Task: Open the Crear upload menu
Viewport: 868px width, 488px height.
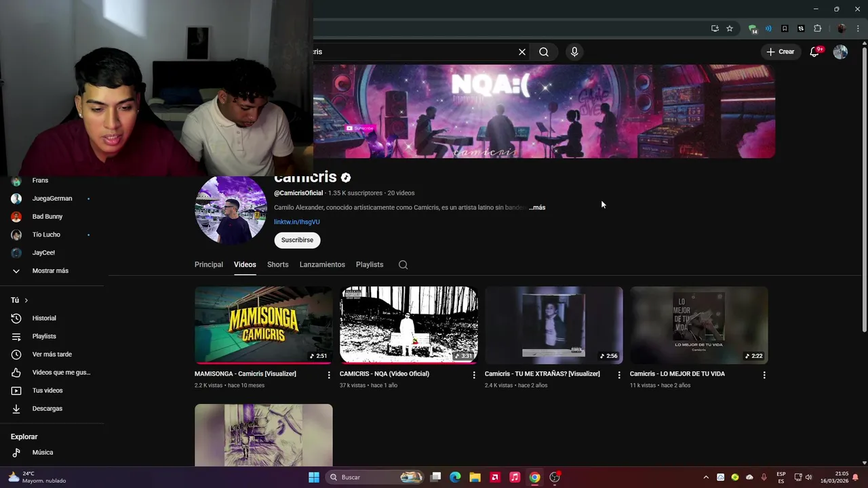Action: 781,52
